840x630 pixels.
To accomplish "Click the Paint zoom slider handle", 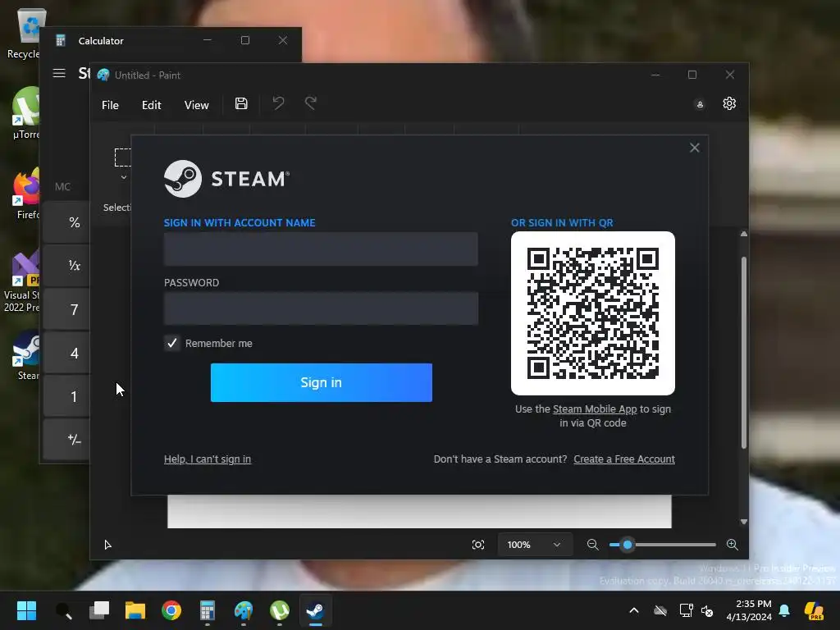I will 628,545.
